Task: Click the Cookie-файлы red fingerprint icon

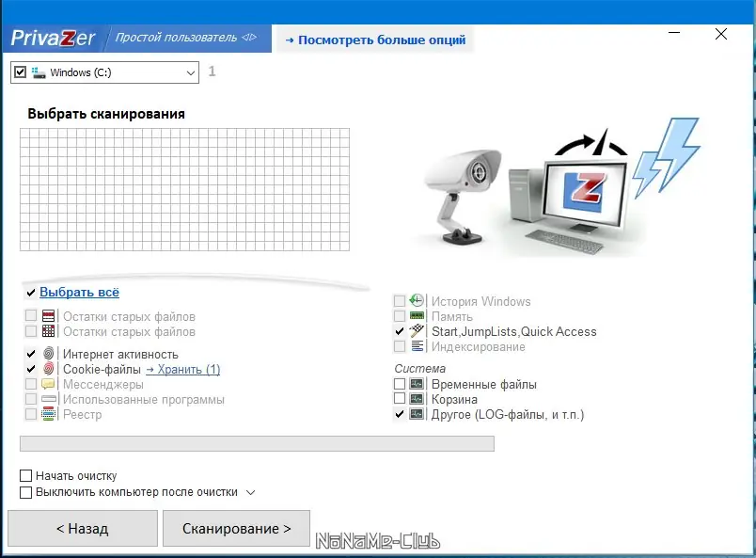Action: (49, 369)
